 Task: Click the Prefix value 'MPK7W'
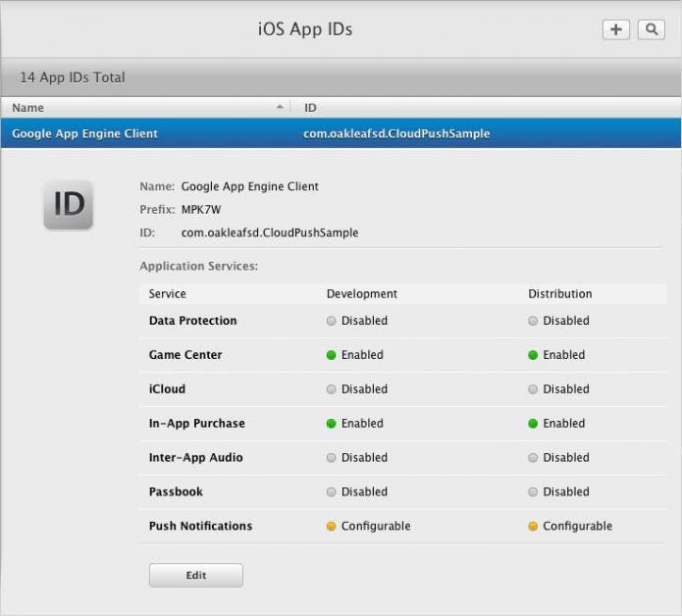[x=201, y=210]
